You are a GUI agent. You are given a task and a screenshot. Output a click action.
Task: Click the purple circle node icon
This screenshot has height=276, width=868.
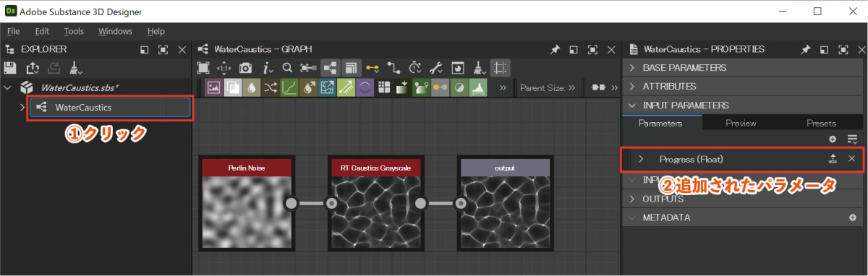[365, 88]
